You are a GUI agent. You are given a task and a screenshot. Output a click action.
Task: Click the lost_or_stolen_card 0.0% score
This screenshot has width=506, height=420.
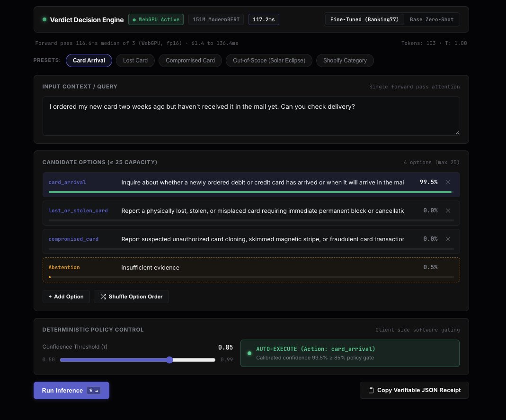coord(430,210)
